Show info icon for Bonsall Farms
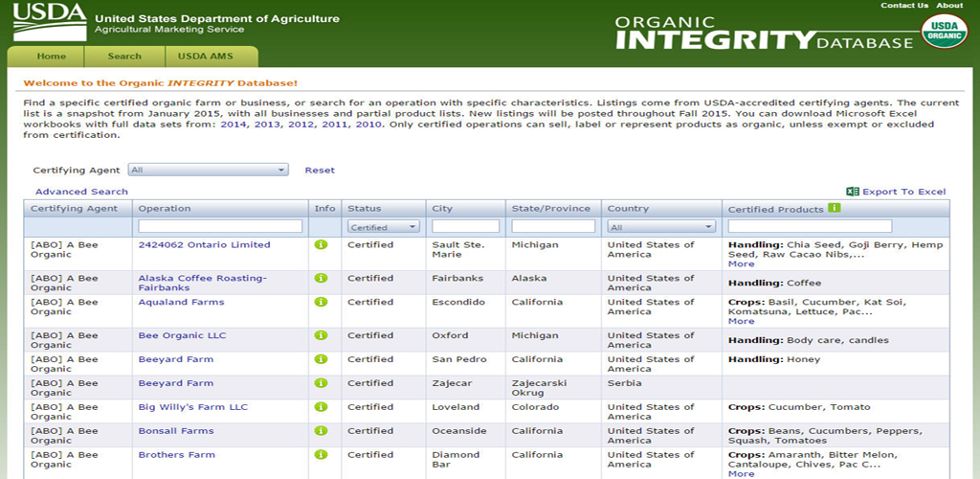The height and width of the screenshot is (479, 980). point(321,431)
